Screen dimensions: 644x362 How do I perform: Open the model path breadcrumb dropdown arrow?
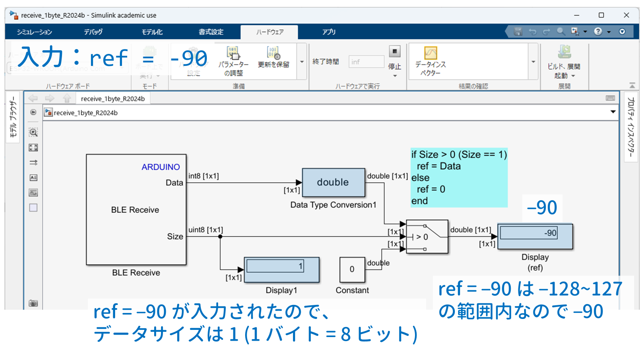613,112
